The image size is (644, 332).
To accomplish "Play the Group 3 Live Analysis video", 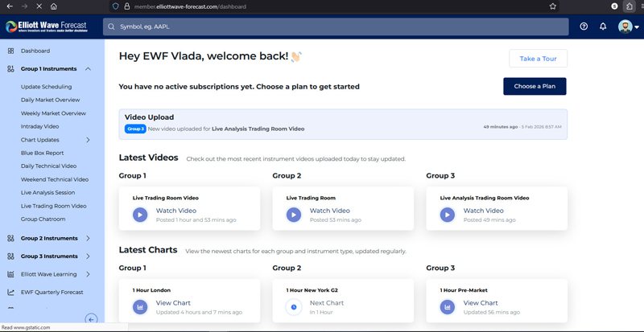I will click(447, 215).
